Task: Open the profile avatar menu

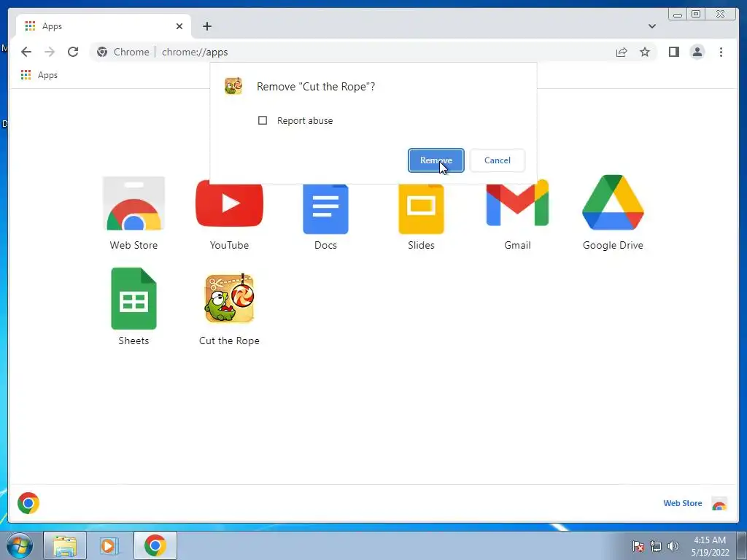Action: pyautogui.click(x=697, y=52)
